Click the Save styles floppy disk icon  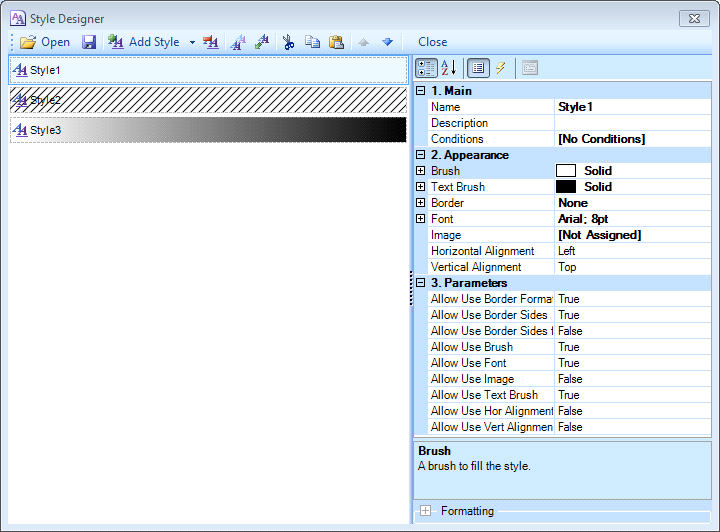click(x=89, y=42)
